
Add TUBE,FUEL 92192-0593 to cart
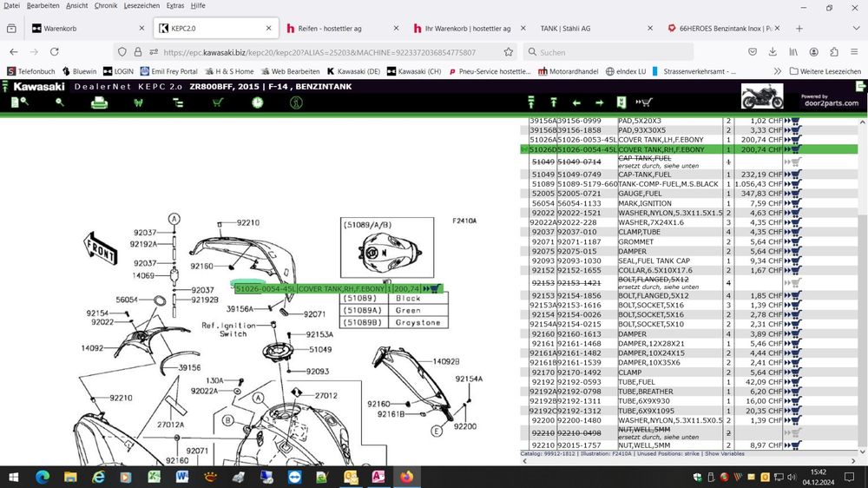[792, 382]
